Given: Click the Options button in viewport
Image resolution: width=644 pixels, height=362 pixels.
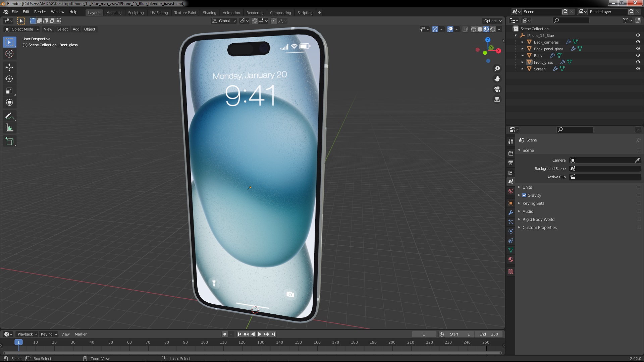Looking at the screenshot, I should (x=492, y=20).
